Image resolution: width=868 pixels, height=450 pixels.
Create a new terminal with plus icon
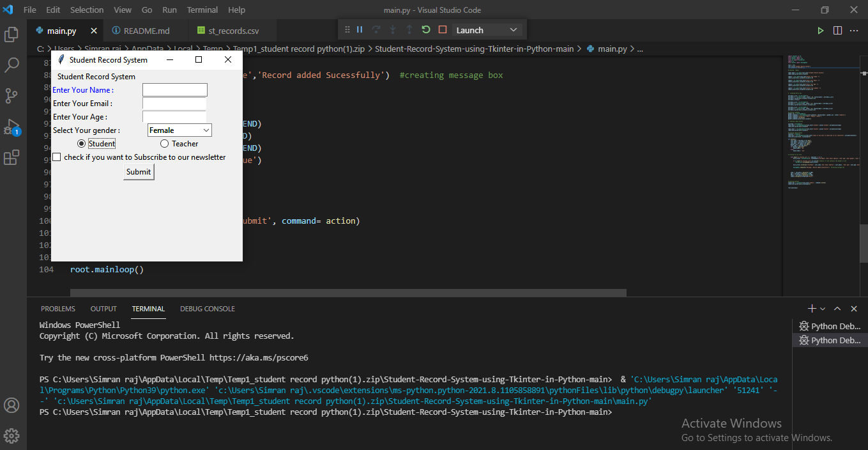tap(812, 309)
